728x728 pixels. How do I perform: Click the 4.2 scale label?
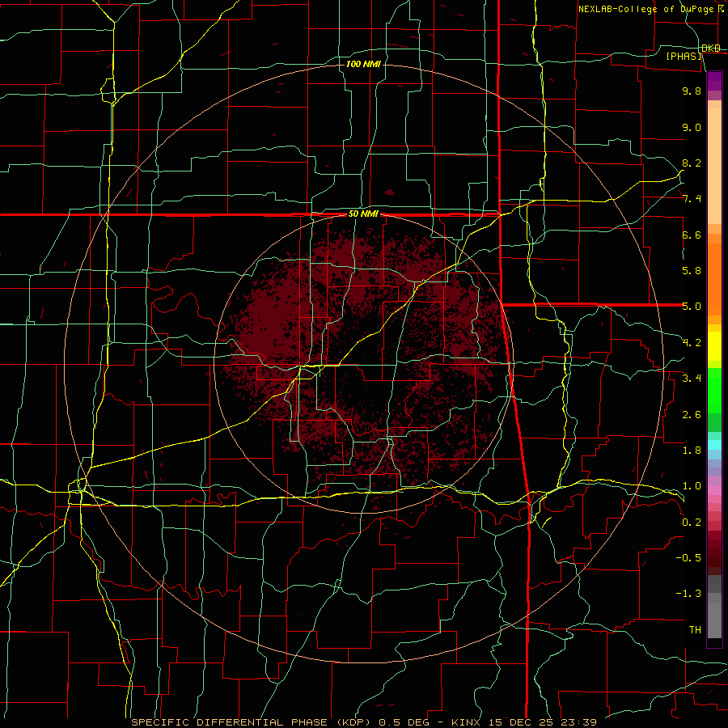coord(692,343)
